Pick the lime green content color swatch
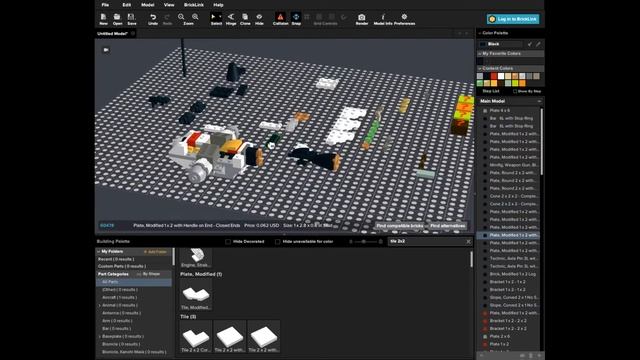640x360 pixels. coord(516,83)
